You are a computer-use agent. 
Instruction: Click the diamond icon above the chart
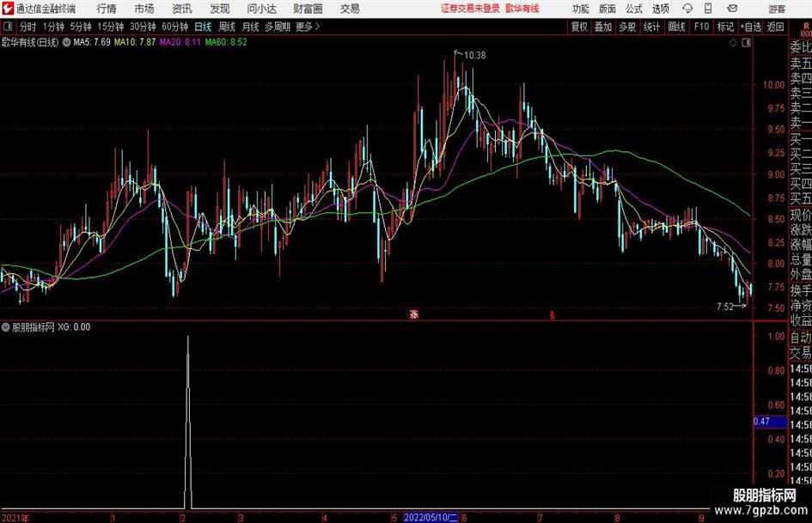pyautogui.click(x=733, y=43)
